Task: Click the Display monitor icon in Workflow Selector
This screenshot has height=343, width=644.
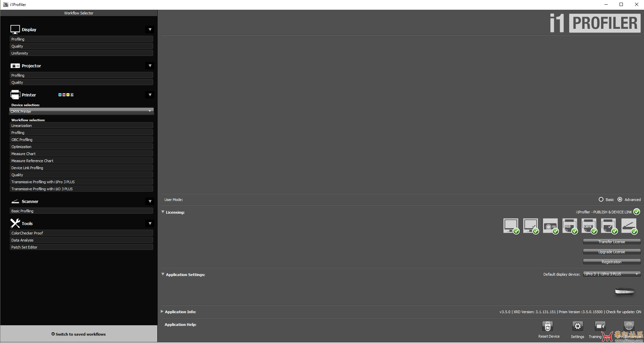Action: pos(15,29)
